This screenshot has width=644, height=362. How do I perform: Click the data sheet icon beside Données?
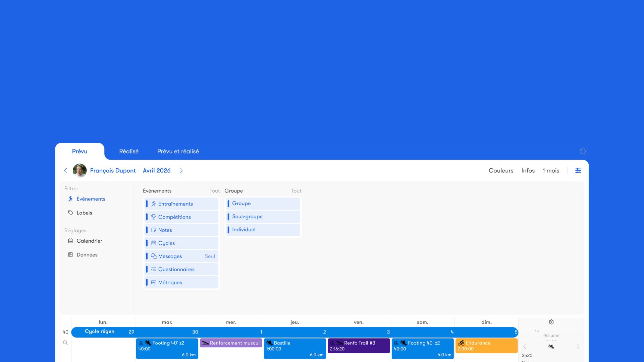pos(70,255)
